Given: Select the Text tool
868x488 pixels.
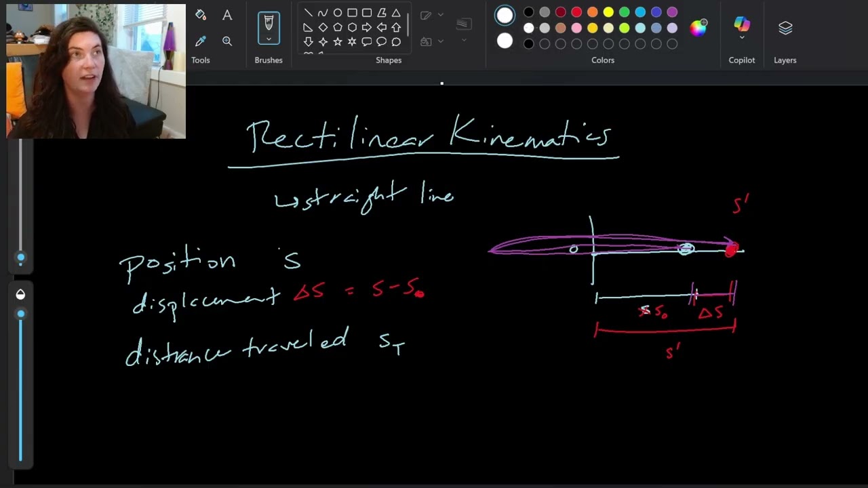Looking at the screenshot, I should (227, 15).
